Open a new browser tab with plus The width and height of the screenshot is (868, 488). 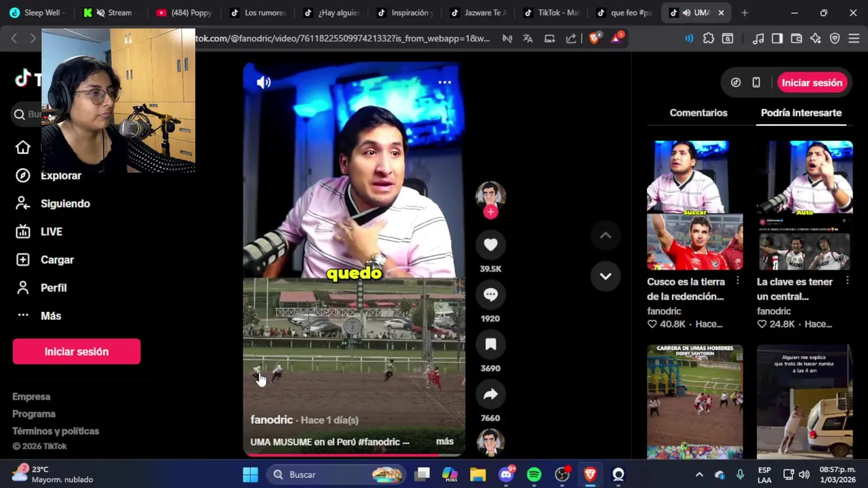(745, 12)
